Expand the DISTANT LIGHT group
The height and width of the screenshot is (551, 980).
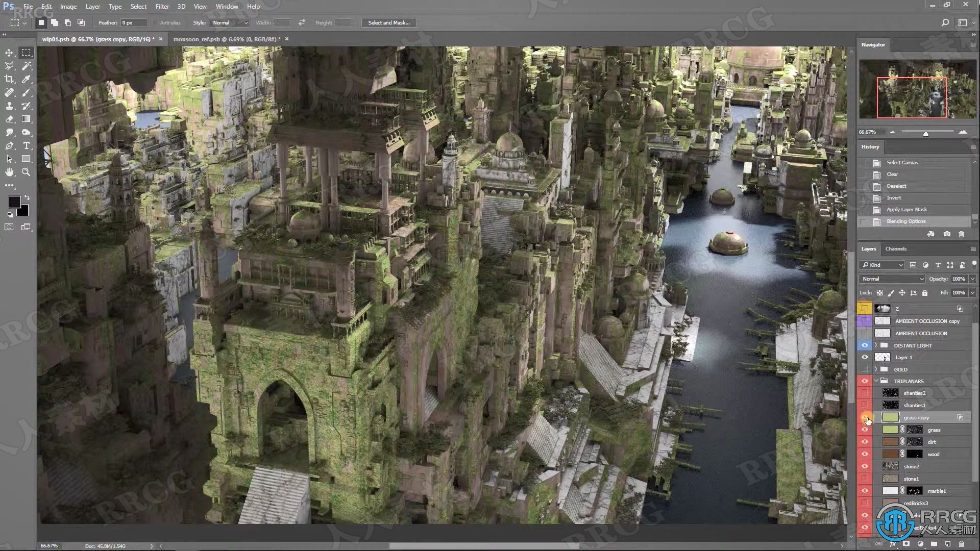(876, 345)
